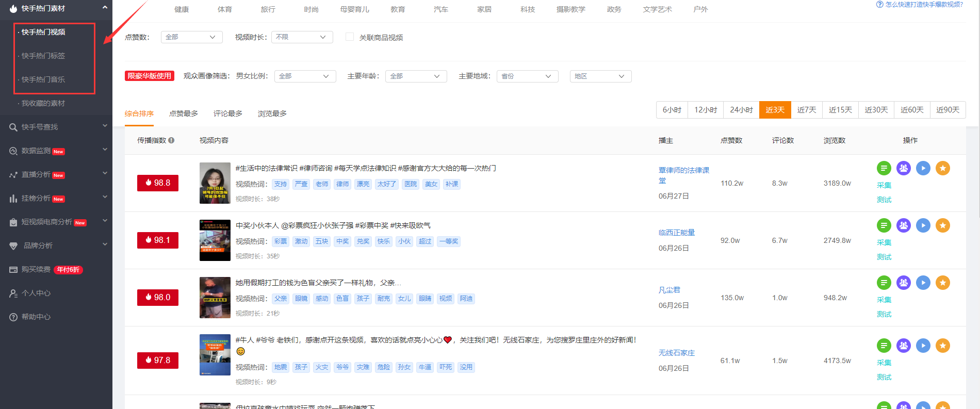
Task: Open 我收藏的素材 in sidebar
Action: pyautogui.click(x=43, y=103)
